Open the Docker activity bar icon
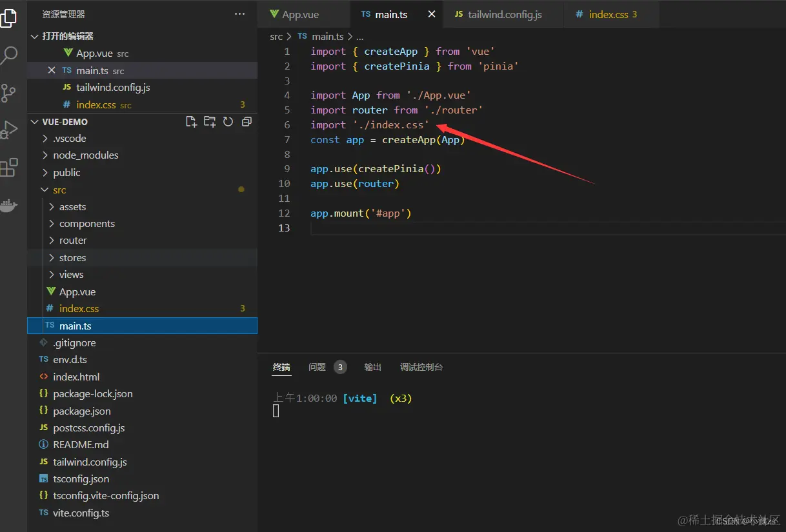The width and height of the screenshot is (786, 532). click(8, 206)
